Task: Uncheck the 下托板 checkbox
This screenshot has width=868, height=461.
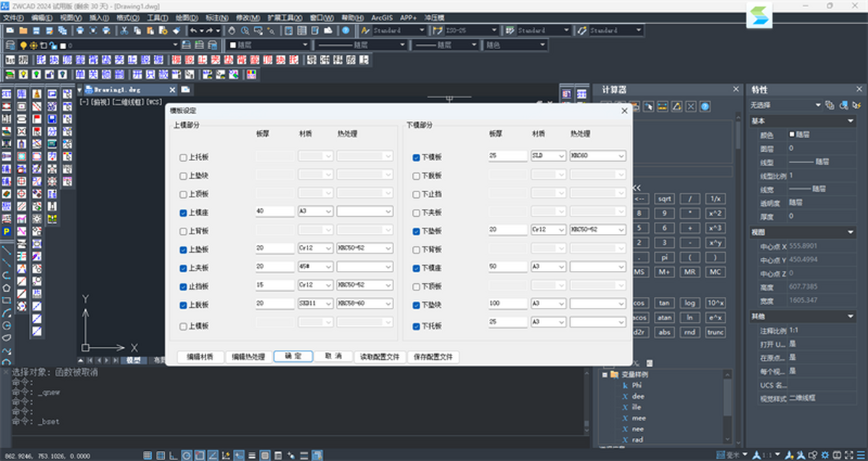Action: (x=416, y=326)
